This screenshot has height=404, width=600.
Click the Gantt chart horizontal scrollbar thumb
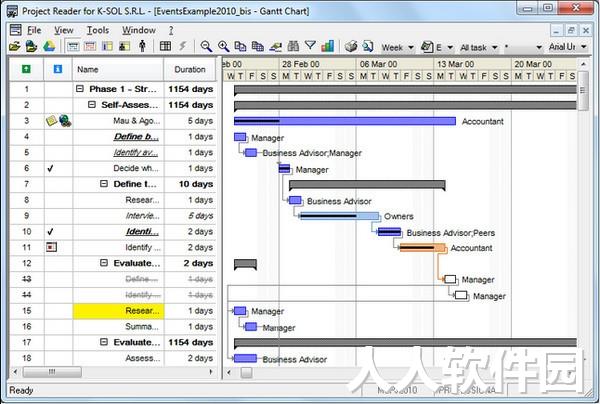coord(246,372)
